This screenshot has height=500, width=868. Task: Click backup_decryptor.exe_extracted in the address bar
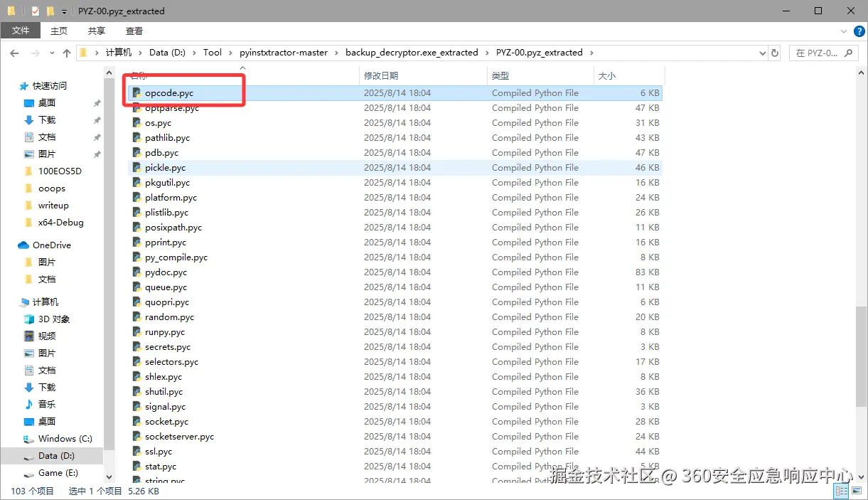[x=412, y=53]
